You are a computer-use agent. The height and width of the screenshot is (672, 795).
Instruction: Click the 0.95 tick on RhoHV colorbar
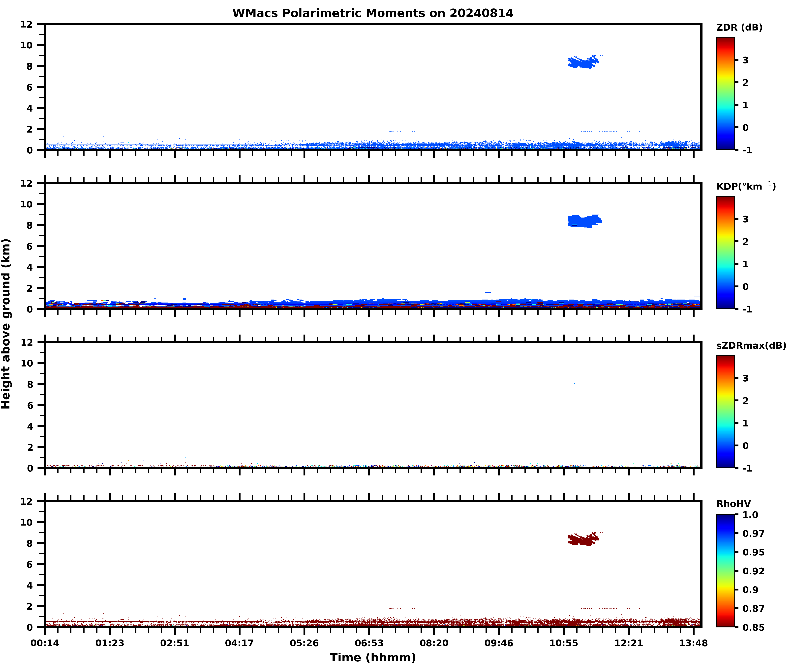753,552
